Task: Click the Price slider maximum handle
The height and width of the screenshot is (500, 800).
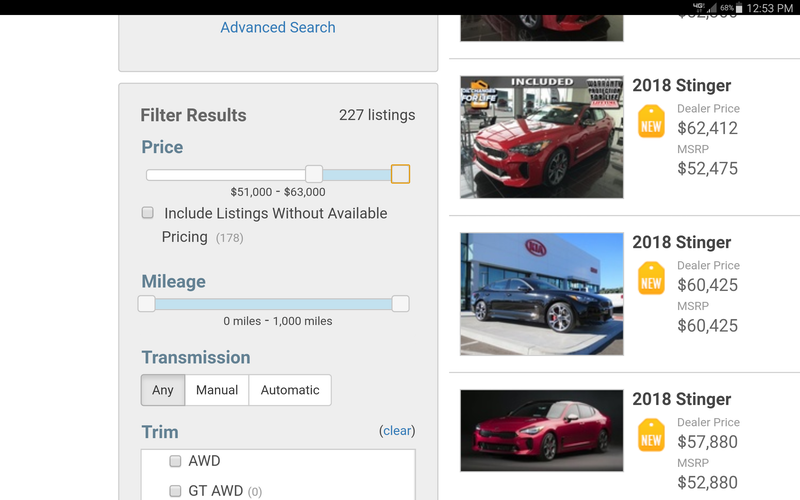Action: tap(401, 174)
